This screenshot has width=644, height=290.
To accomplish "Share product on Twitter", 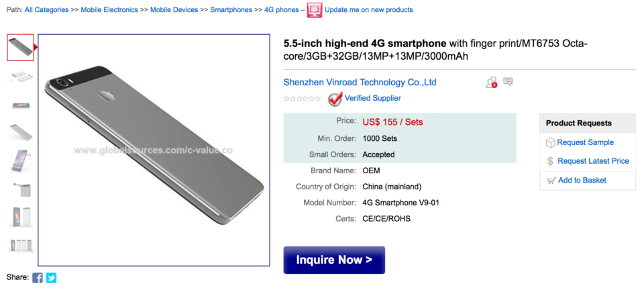I will coord(51,277).
